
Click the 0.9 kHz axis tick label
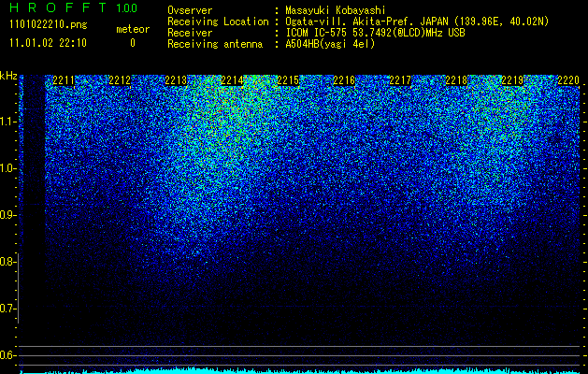pos(7,215)
